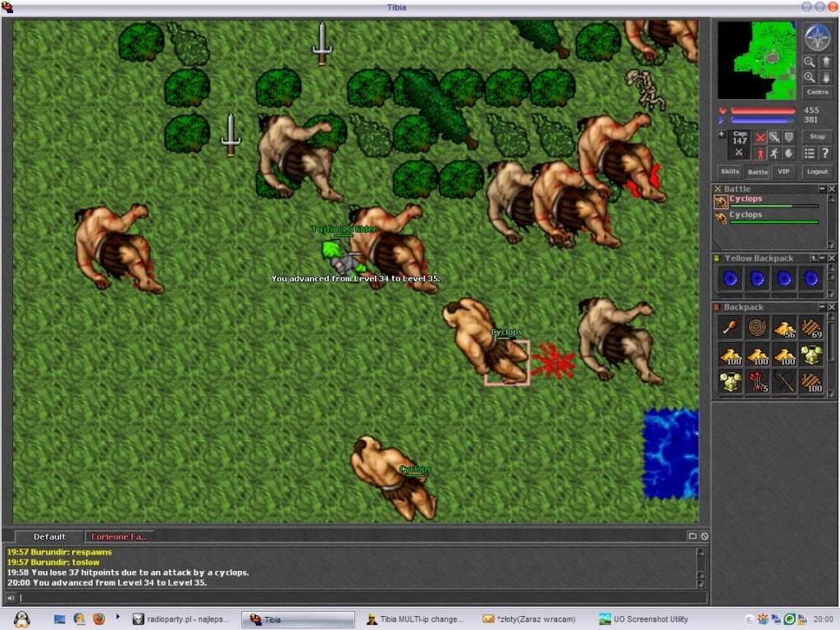Click the ignore-list icon above chat
Viewport: 840px width, 630px height.
[x=705, y=536]
